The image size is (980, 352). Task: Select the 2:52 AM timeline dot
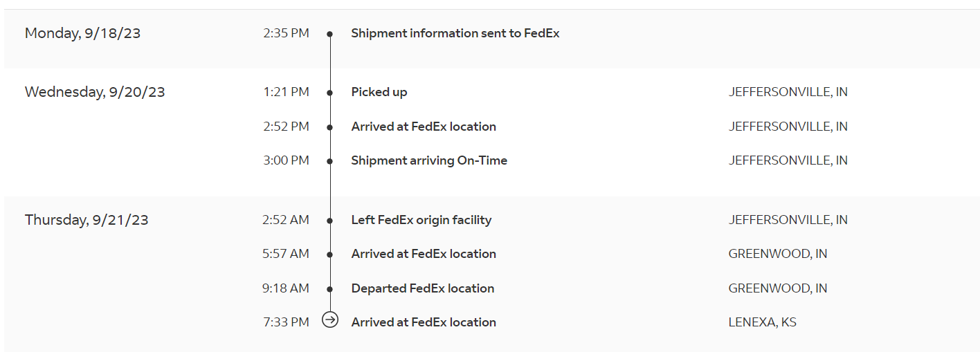pyautogui.click(x=330, y=220)
